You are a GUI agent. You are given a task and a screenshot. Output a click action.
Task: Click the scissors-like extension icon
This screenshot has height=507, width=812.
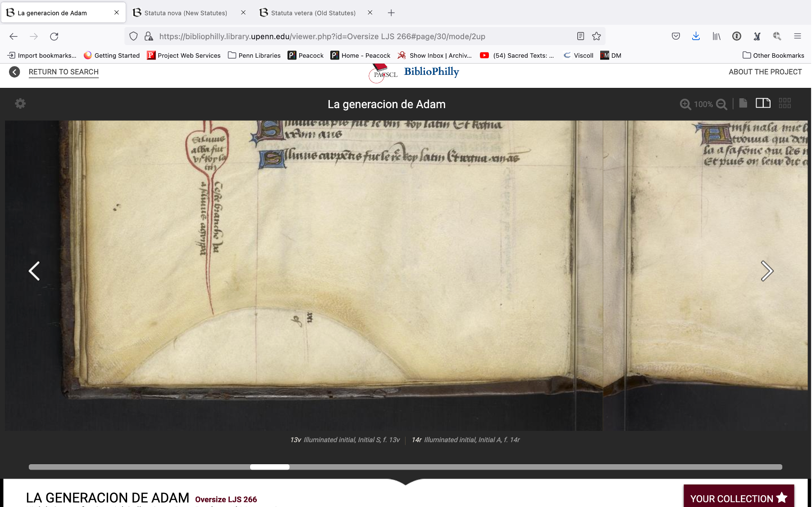[757, 37]
